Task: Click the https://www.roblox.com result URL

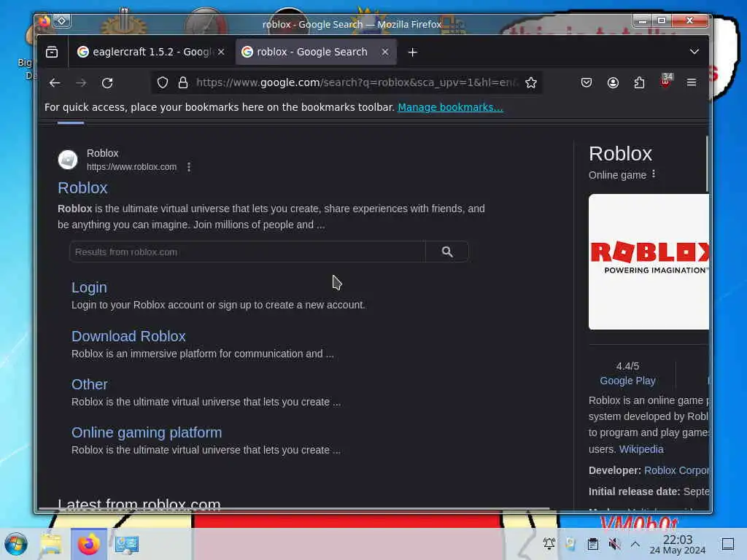Action: [131, 167]
